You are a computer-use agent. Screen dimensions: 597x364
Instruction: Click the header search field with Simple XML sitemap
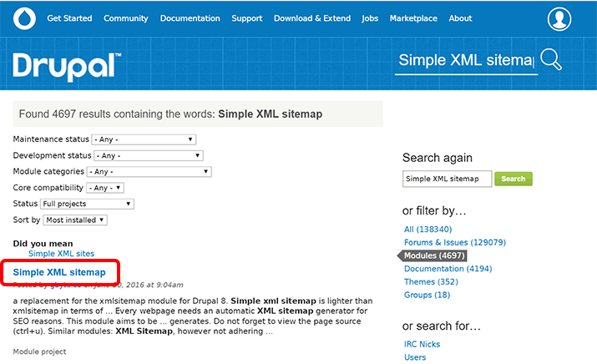(x=466, y=60)
